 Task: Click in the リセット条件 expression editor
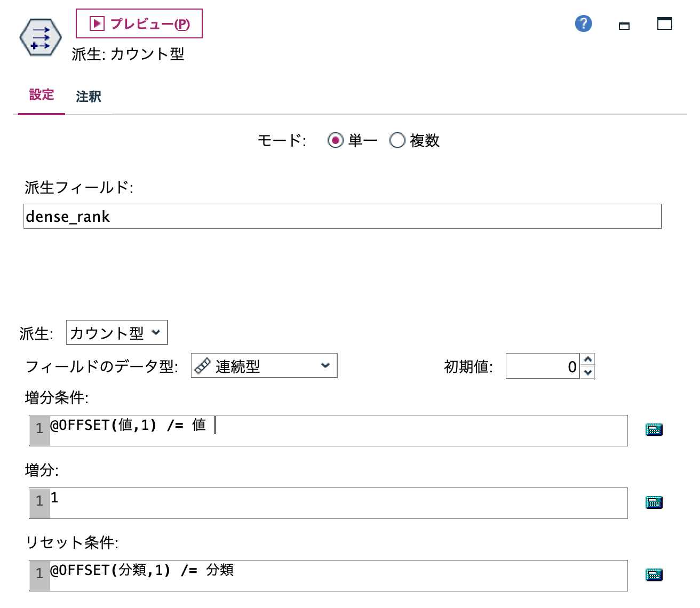(320, 575)
